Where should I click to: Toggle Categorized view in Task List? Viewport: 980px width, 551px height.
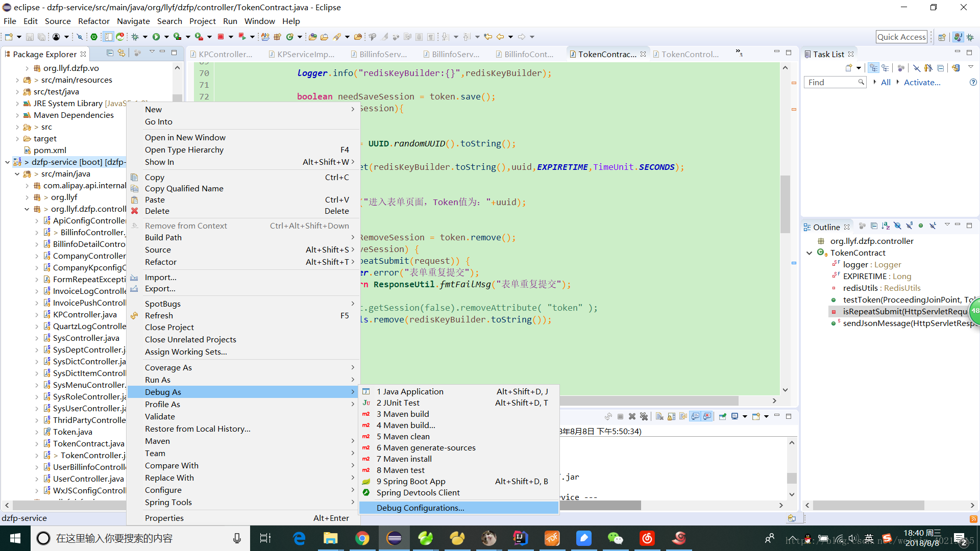(873, 68)
